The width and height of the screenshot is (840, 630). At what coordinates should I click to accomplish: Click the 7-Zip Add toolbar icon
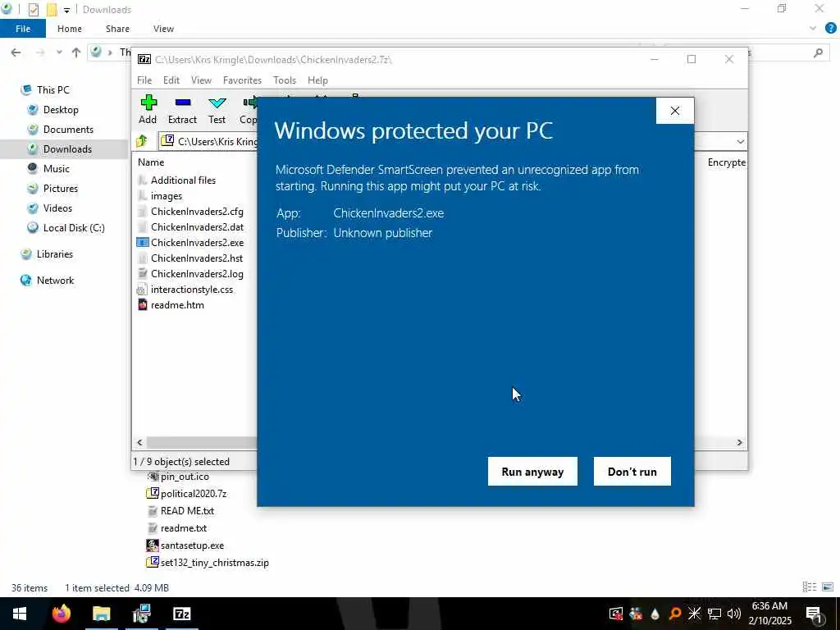coord(148,110)
